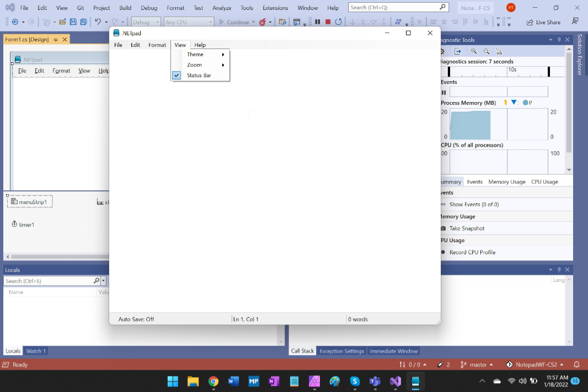Uncheck Status Bar in the View menu
Viewport: 588px width, 392px height.
pos(199,75)
